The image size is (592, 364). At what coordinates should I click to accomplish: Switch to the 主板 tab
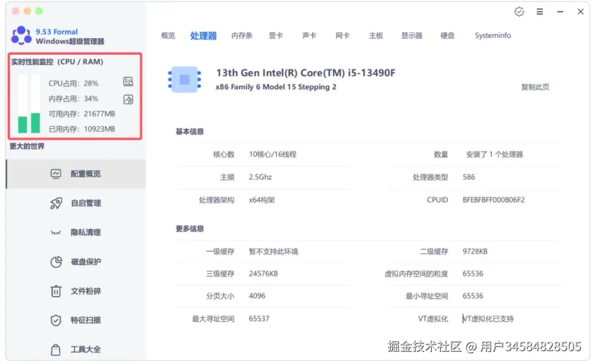tap(376, 35)
